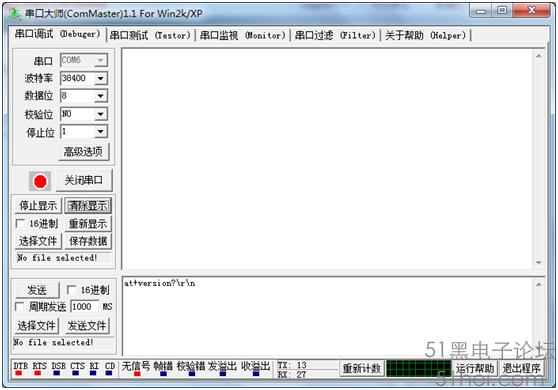Image resolution: width=558 pixels, height=390 pixels.
Task: Click the CD signal indicator light
Action: point(109,373)
